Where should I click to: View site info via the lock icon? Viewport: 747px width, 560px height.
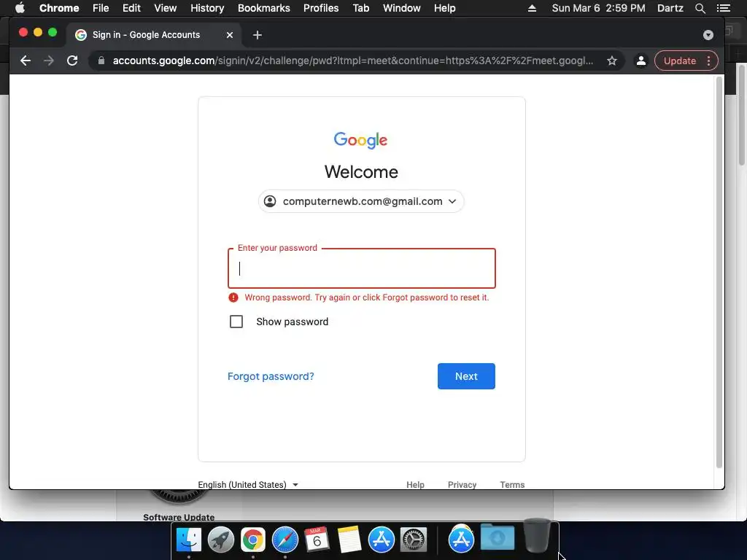click(x=101, y=61)
